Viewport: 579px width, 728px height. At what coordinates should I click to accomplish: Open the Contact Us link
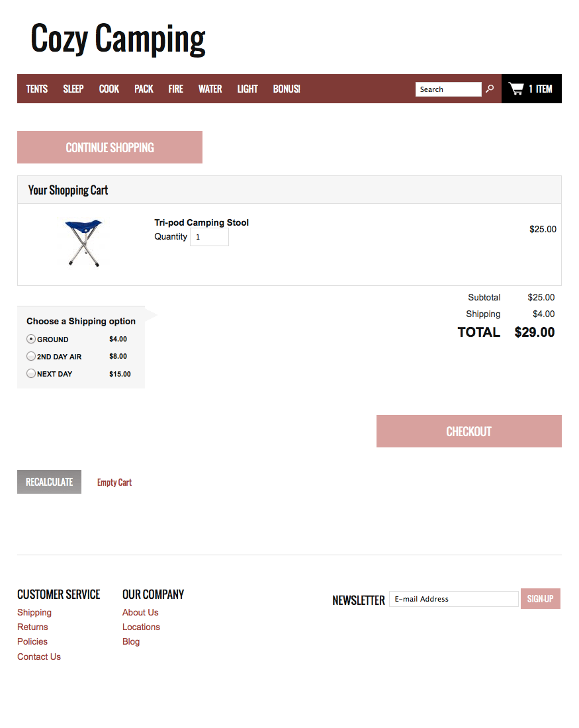point(39,657)
